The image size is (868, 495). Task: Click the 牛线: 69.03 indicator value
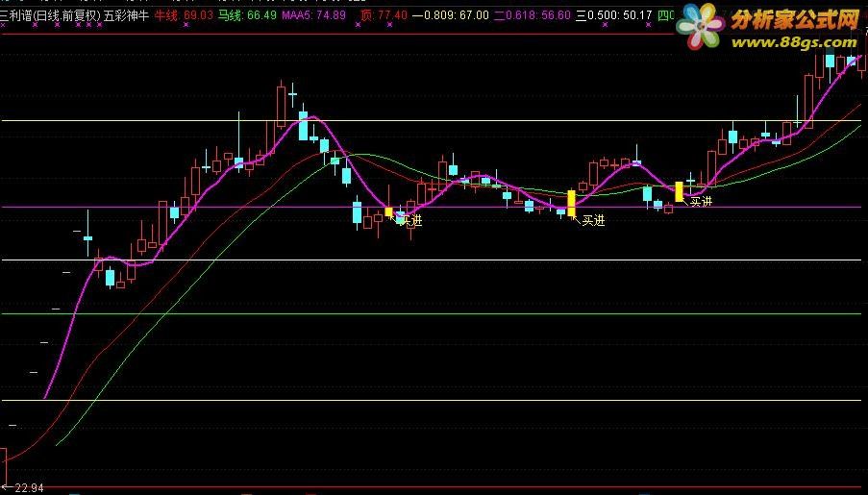(184, 15)
